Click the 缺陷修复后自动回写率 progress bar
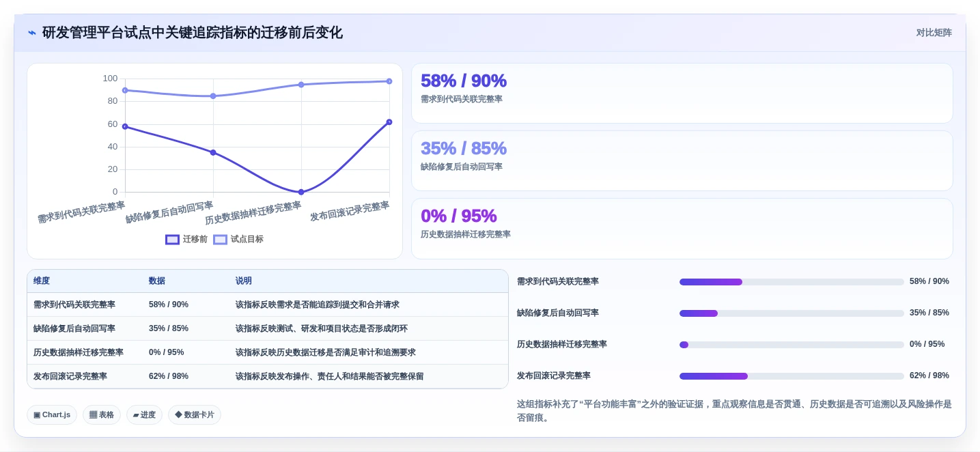980x452 pixels. [792, 313]
